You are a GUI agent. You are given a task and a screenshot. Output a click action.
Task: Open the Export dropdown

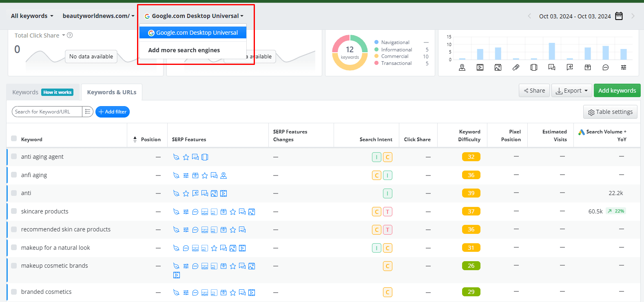[x=571, y=91]
